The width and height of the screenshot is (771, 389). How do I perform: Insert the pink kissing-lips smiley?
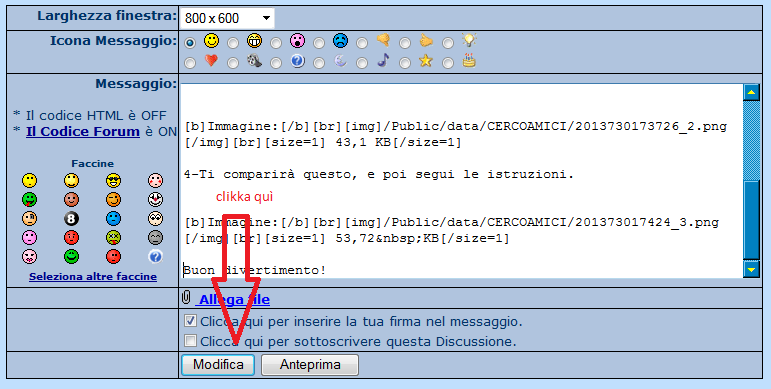pos(30,257)
